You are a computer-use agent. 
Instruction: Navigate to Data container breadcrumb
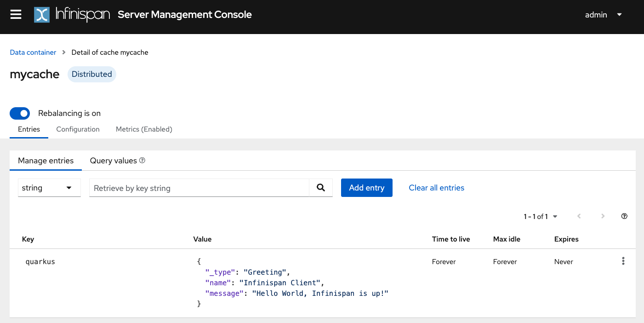click(x=33, y=52)
